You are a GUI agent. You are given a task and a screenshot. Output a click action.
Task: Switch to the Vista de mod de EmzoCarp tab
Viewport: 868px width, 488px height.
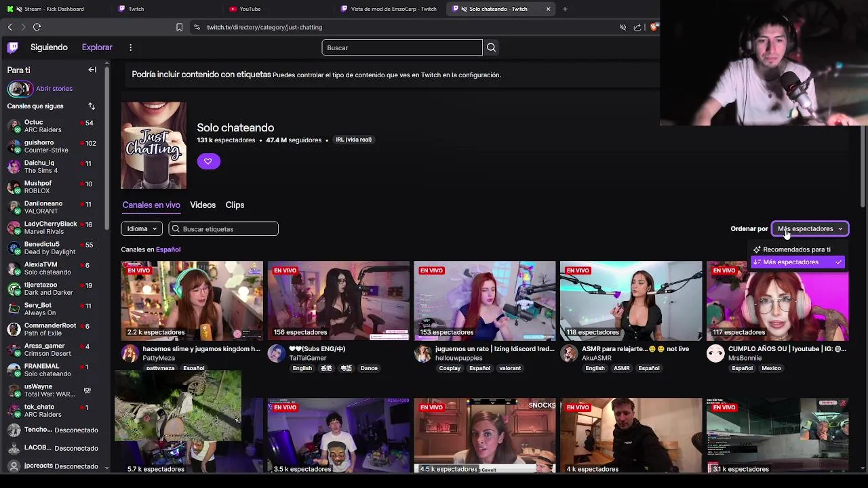coord(389,9)
